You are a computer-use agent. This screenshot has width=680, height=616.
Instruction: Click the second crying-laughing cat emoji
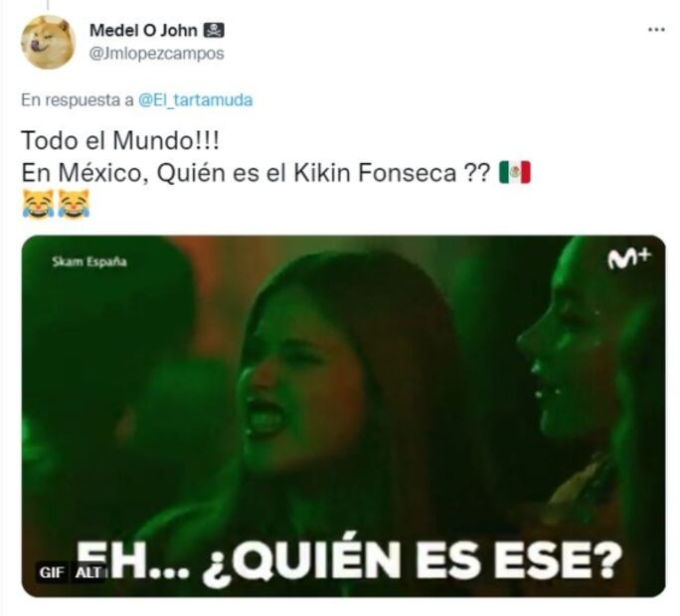[74, 205]
